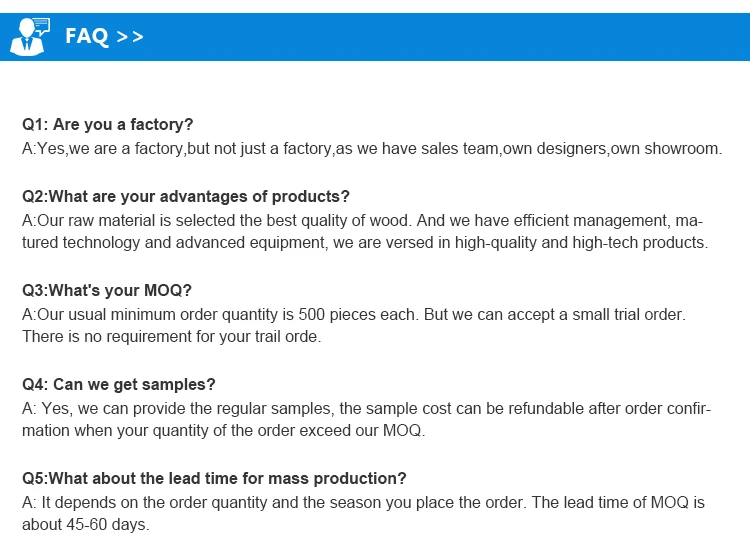Click "There is no requirement" sentence
The height and width of the screenshot is (555, 750).
(x=172, y=337)
